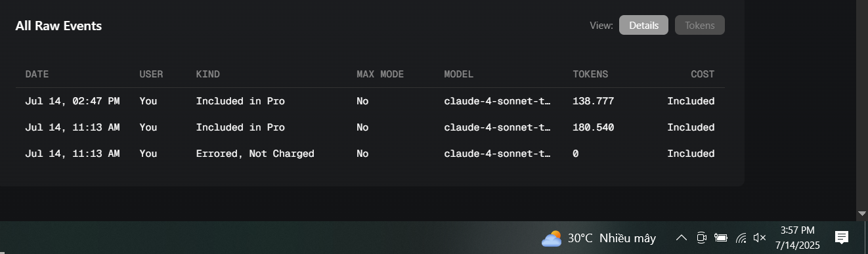868x254 pixels.
Task: Switch view to Tokens
Action: pyautogui.click(x=699, y=25)
